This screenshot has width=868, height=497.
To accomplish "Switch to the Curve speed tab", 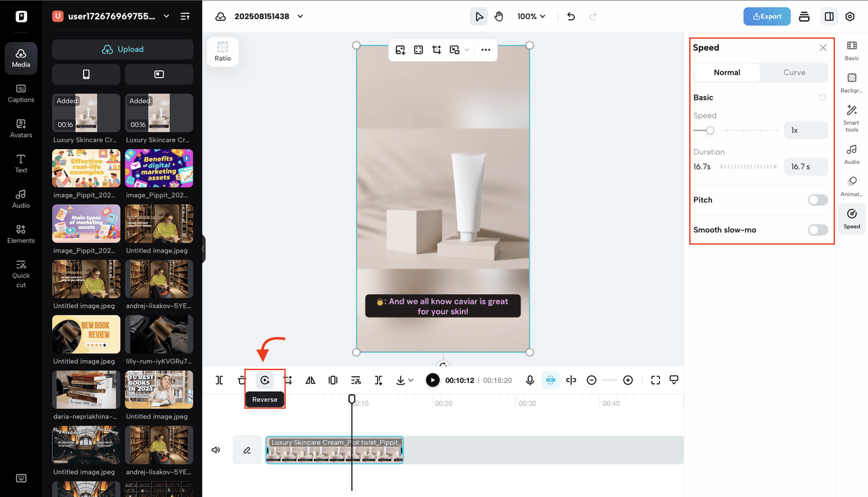I will tap(794, 73).
